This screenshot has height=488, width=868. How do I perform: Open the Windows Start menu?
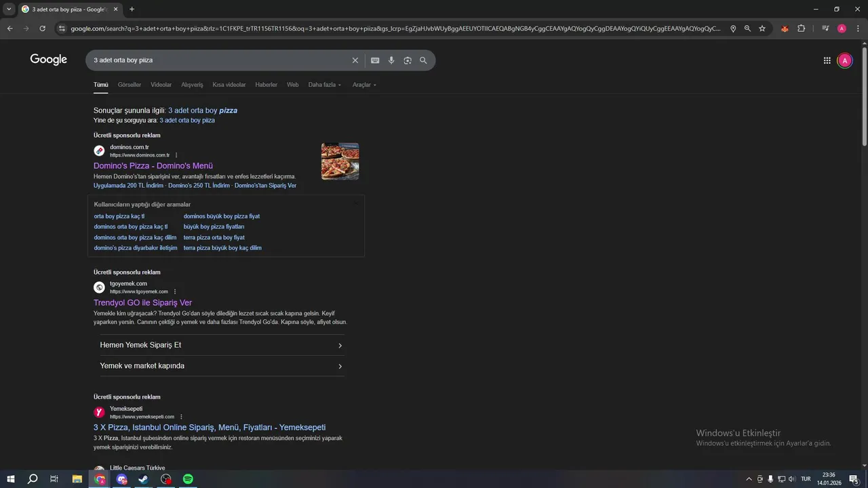11,479
